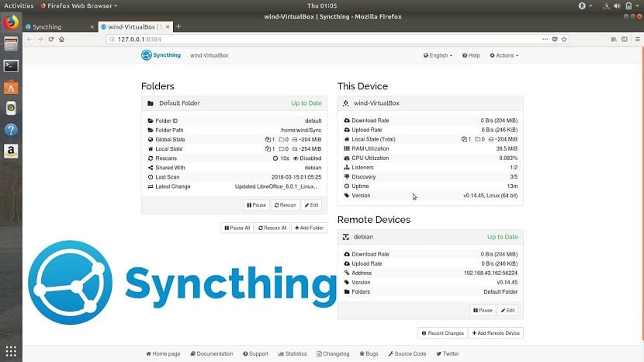Viewport: 644px width, 362px height.
Task: Open the Statistics footer link
Action: (x=293, y=353)
